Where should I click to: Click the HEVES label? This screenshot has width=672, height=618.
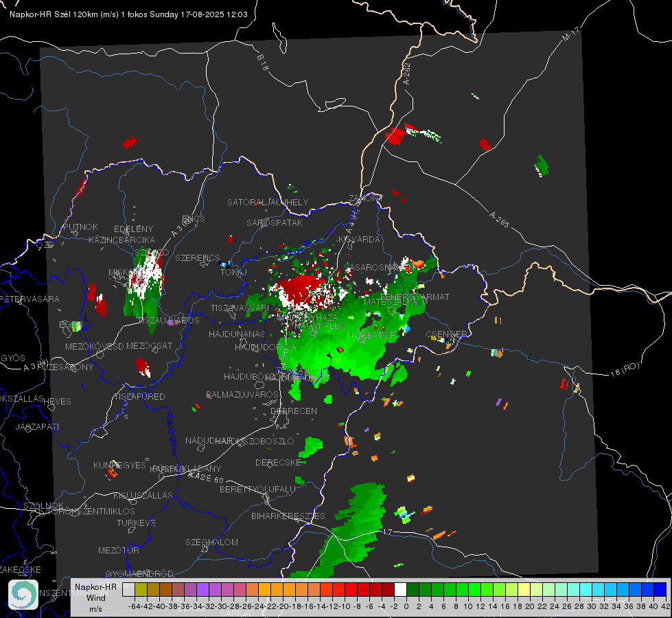pos(57,402)
